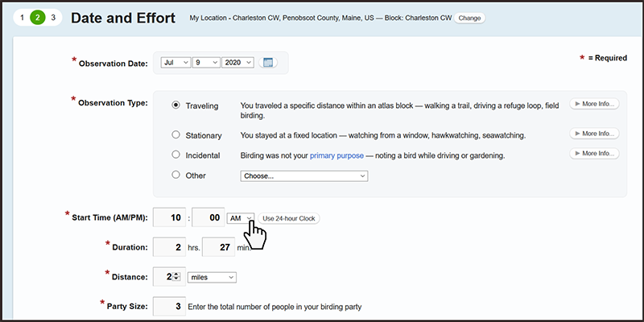Go to step 3 indicator
This screenshot has width=644, height=322.
pos(53,17)
